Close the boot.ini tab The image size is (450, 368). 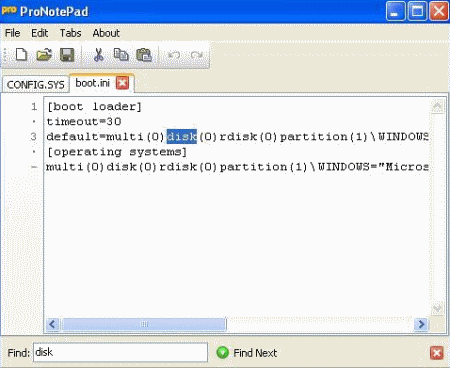point(122,83)
